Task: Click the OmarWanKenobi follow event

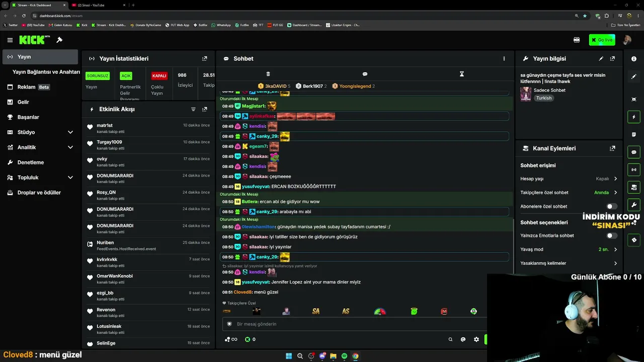Action: point(148,279)
